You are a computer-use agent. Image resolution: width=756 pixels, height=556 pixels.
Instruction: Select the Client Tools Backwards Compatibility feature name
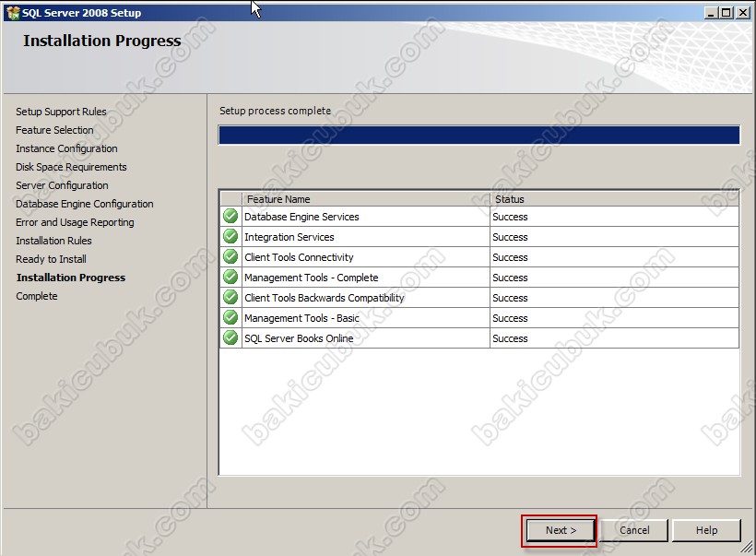[x=325, y=298]
